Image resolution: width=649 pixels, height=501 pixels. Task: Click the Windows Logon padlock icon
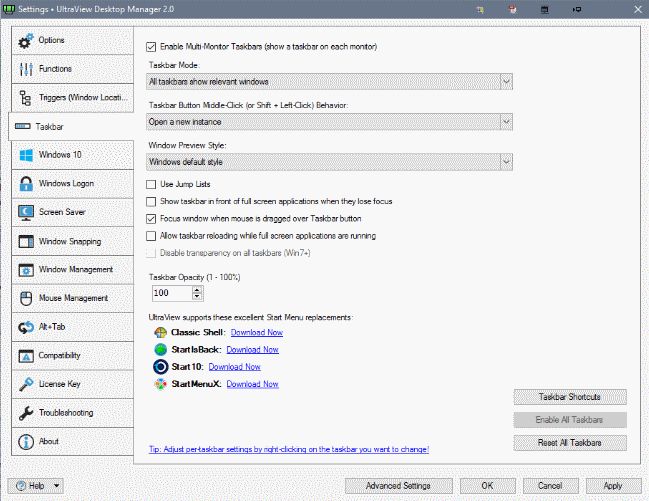click(25, 183)
